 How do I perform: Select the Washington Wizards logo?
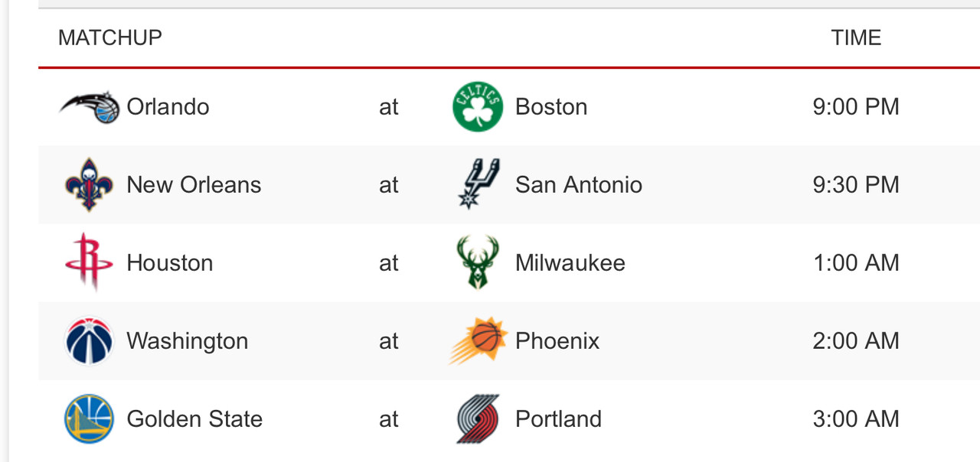(x=90, y=341)
